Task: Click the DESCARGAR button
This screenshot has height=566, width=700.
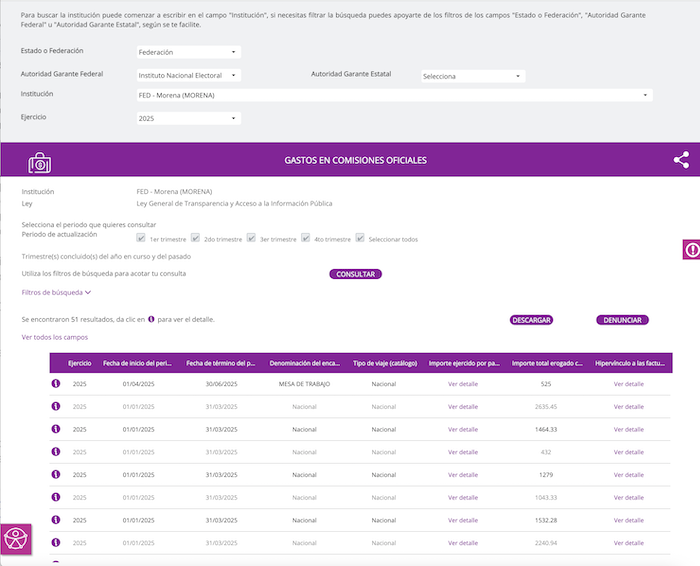Action: click(x=531, y=320)
